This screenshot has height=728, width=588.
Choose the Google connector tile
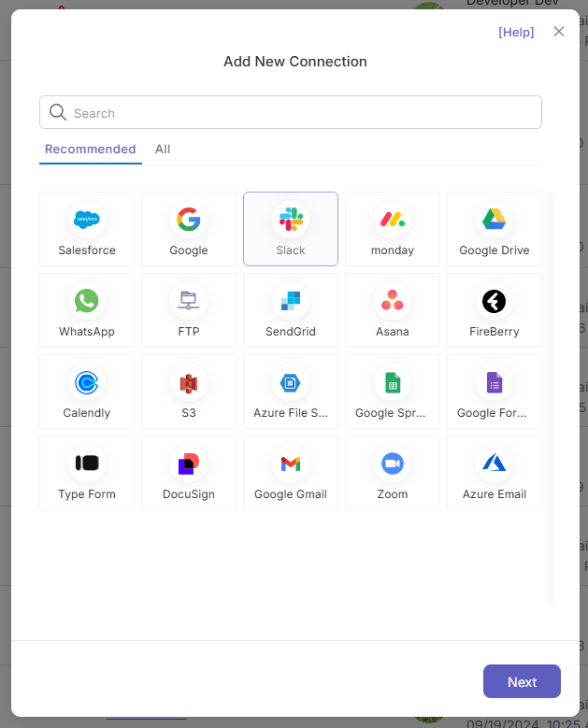[189, 229]
